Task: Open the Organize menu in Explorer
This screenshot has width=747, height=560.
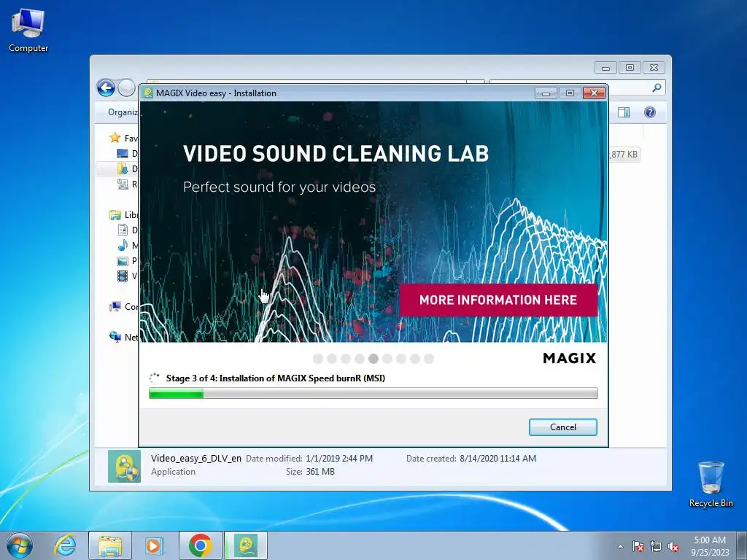Action: 123,112
